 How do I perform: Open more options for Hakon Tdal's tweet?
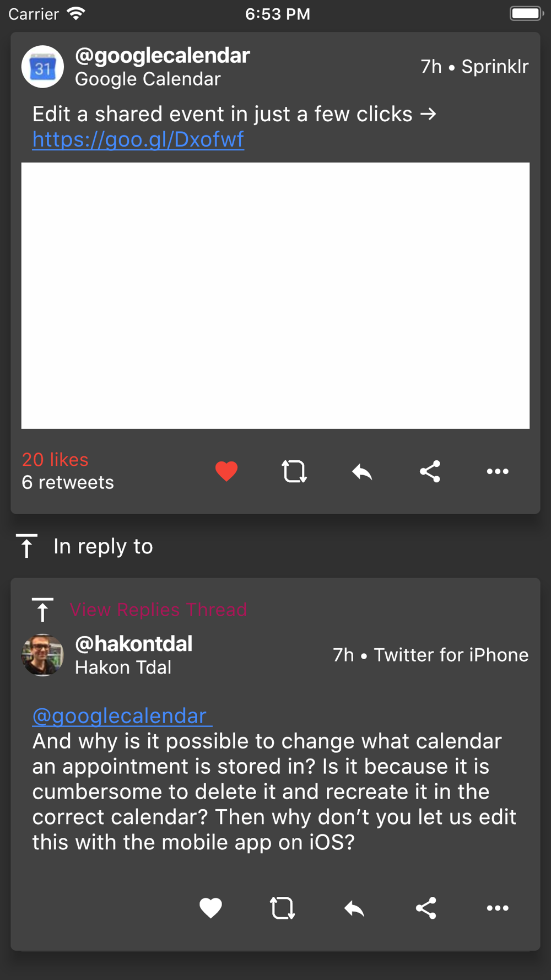click(498, 908)
